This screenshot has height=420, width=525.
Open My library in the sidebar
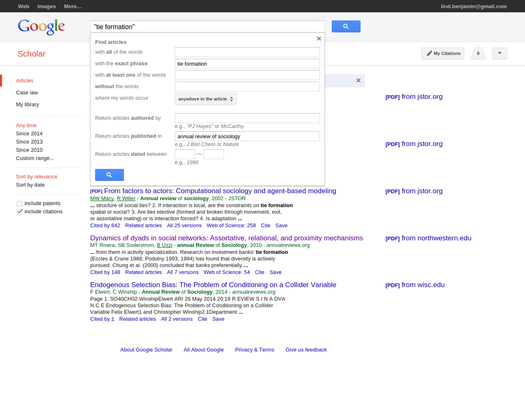[x=28, y=105]
